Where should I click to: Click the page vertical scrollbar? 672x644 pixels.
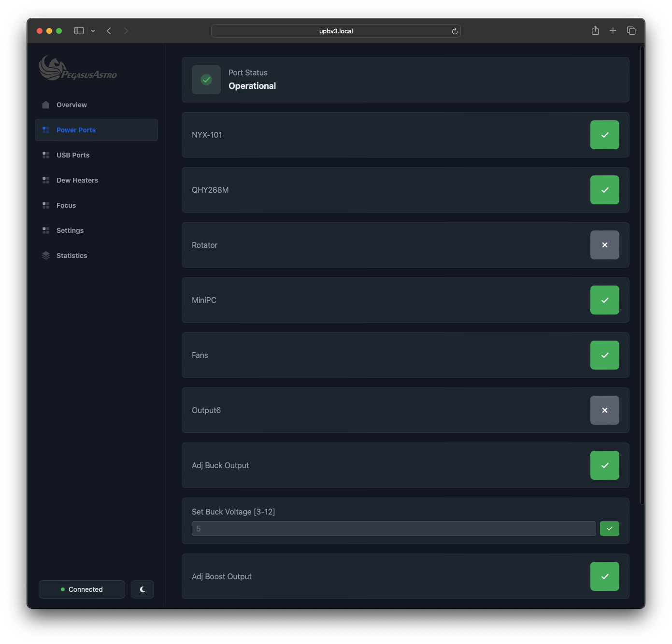(642, 275)
